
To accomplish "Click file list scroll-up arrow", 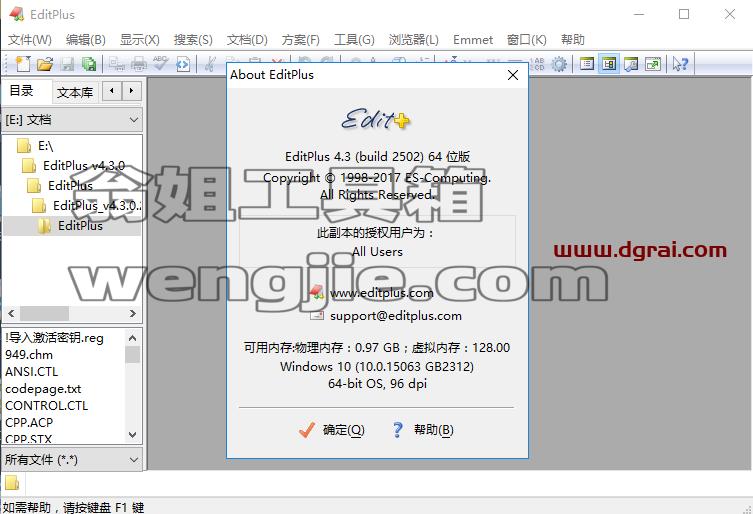I will click(133, 338).
